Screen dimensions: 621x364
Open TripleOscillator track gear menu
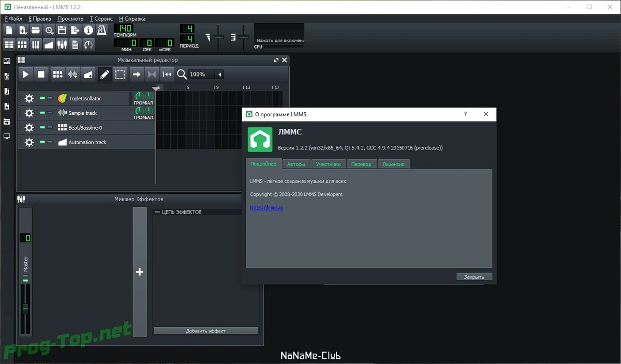pyautogui.click(x=29, y=98)
